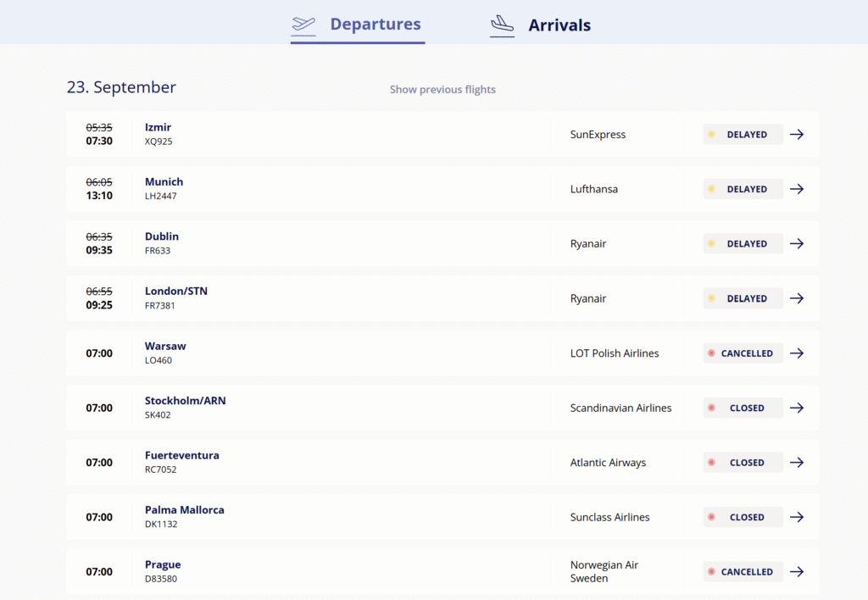Click arrow for Fuerteventura RC7052 flight
Viewport: 868px width, 600px height.
coord(796,463)
